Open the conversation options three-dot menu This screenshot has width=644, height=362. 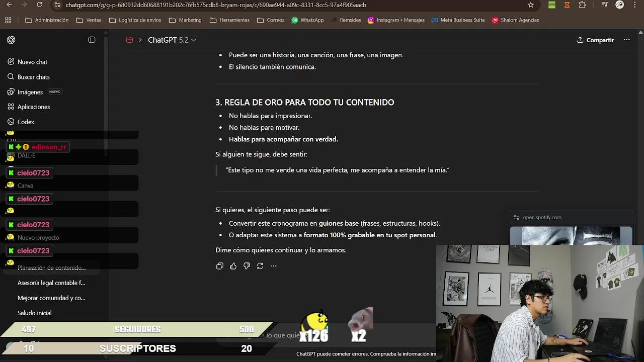(626, 40)
